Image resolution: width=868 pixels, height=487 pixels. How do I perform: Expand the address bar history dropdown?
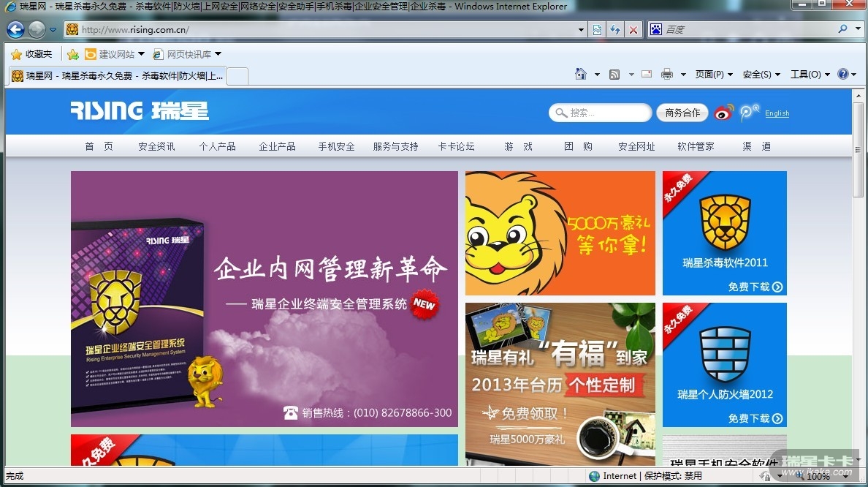pyautogui.click(x=581, y=30)
